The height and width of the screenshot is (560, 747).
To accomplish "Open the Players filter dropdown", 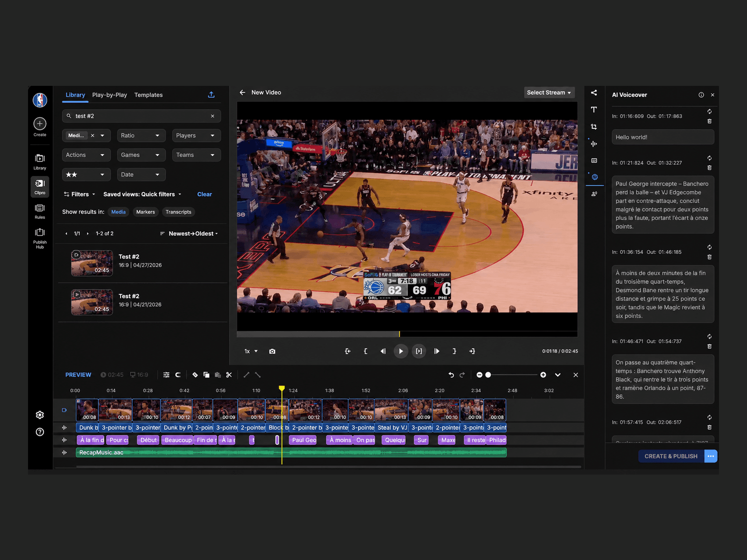I will [x=196, y=136].
